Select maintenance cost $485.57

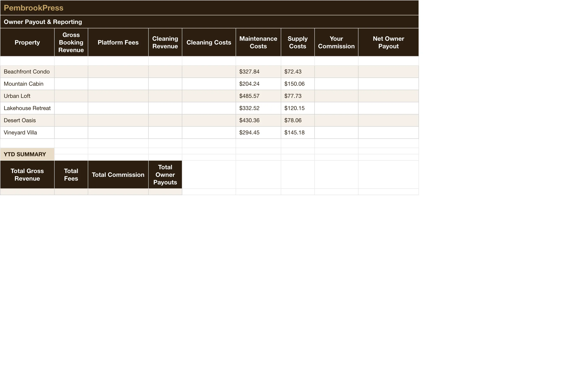pyautogui.click(x=258, y=96)
